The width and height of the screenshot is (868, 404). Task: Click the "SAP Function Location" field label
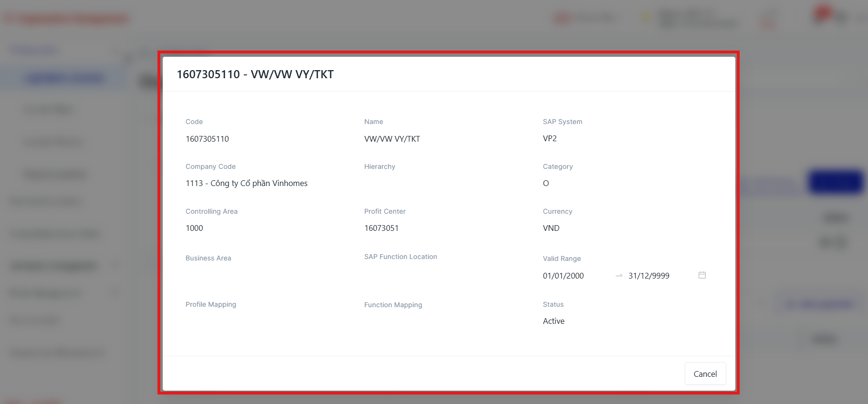(401, 257)
